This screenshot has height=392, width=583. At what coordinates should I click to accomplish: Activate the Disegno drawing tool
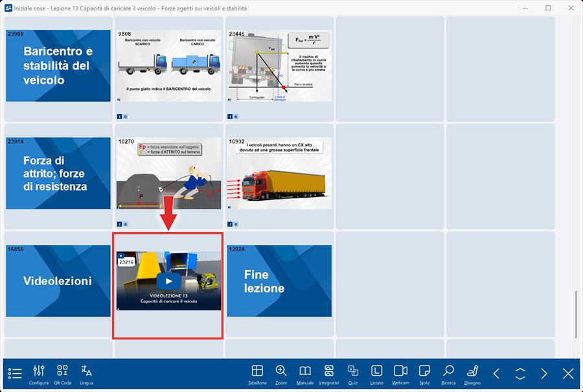[x=472, y=373]
